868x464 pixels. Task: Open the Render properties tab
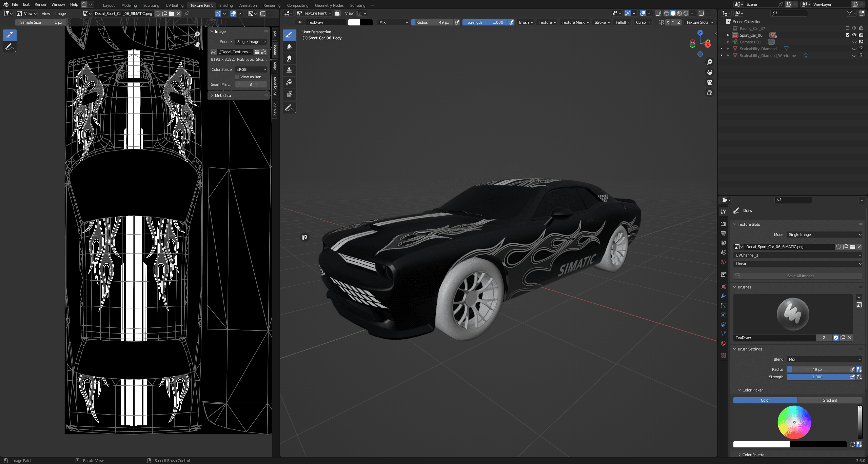click(x=723, y=224)
